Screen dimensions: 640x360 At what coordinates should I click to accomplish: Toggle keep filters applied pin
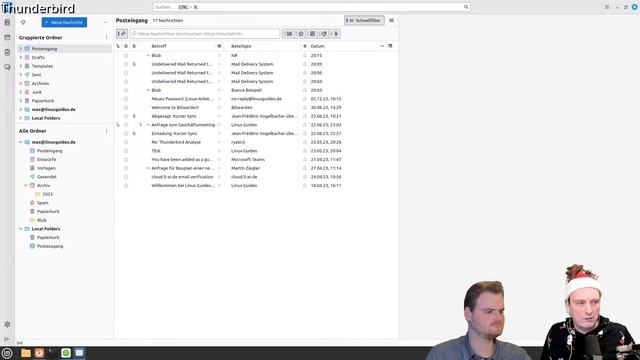122,34
